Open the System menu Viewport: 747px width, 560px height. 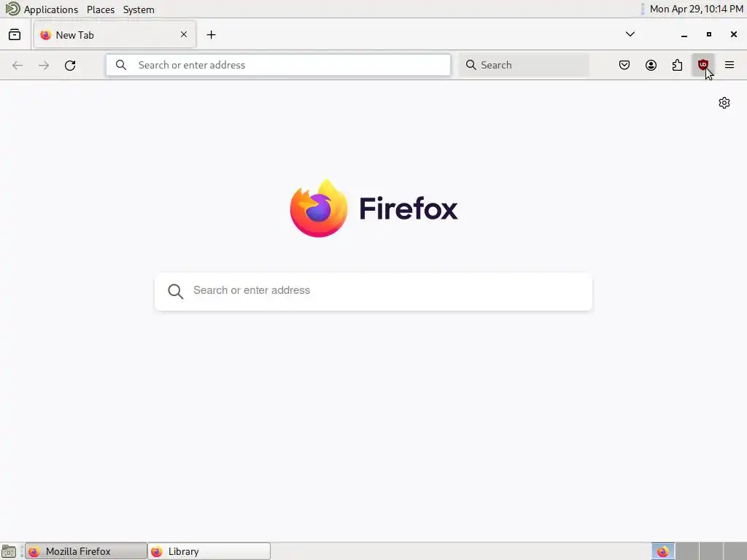tap(139, 9)
